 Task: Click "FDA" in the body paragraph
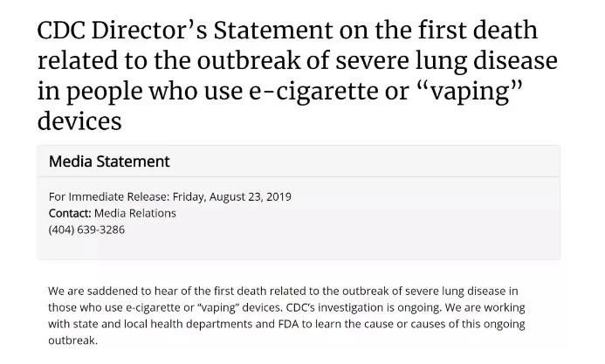pos(288,324)
